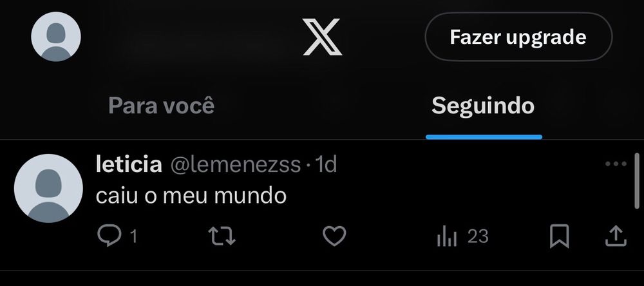The width and height of the screenshot is (644, 286).
Task: Open the account profile avatar menu
Action: [x=56, y=37]
